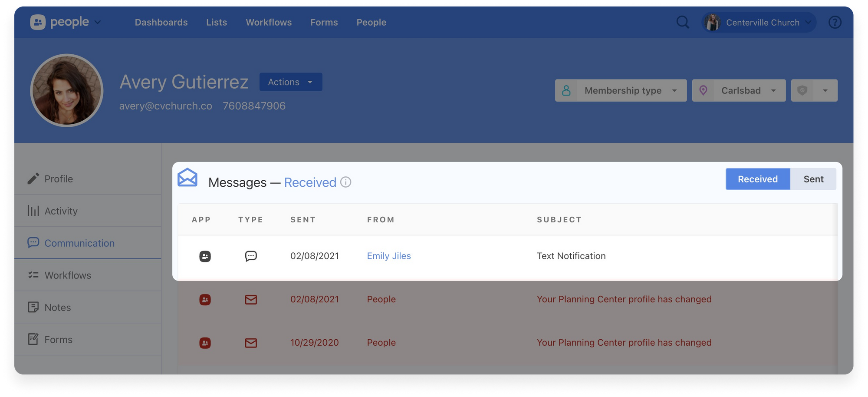The image size is (868, 397).
Task: Switch to Received messages toggle
Action: pyautogui.click(x=757, y=179)
